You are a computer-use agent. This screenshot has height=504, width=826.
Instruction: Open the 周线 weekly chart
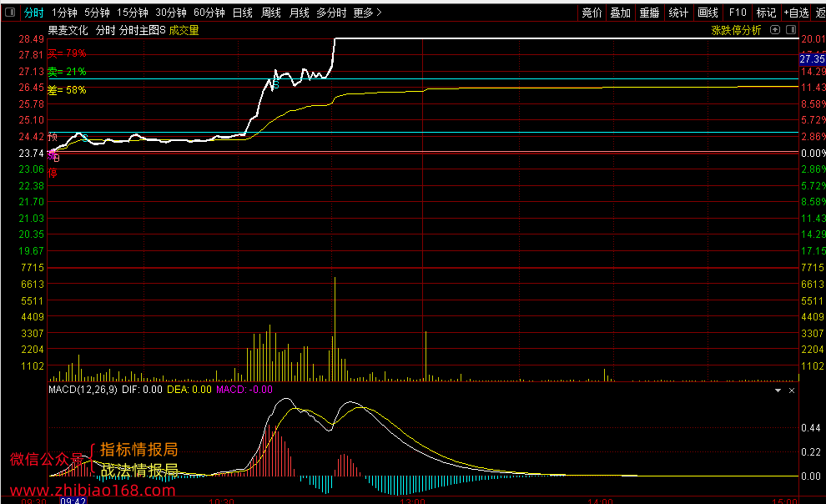(271, 13)
